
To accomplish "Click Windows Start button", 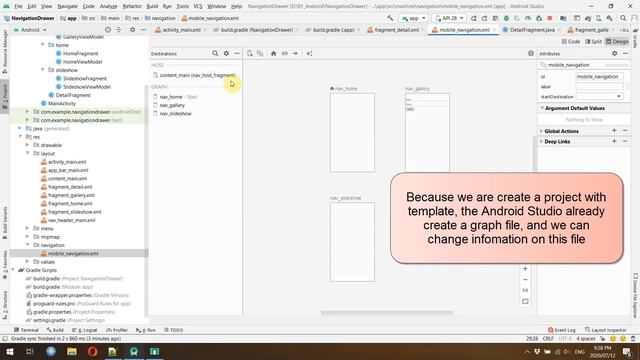I will 9,351.
